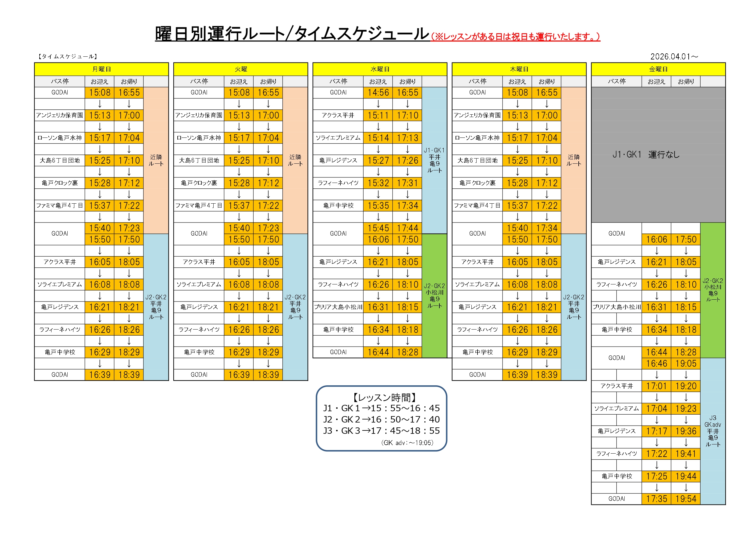Click the 月曜日 yellow day header
Screen dimensions: 756x535
tap(101, 69)
